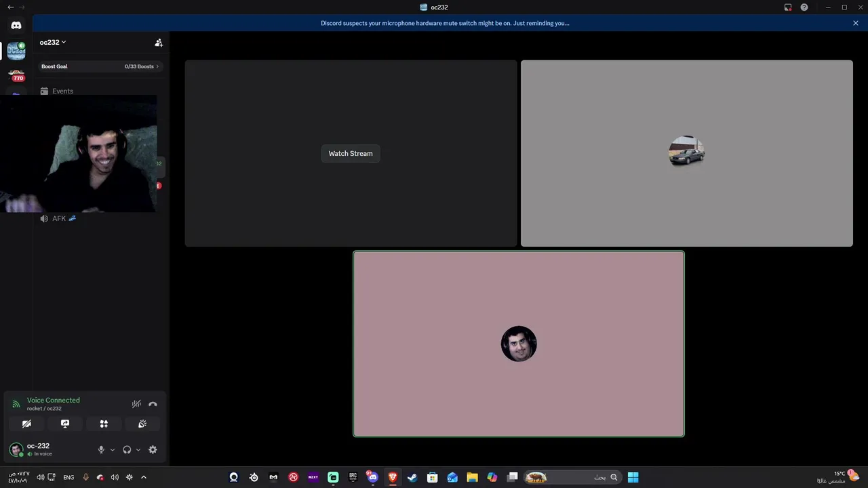868x488 pixels.
Task: Select the server icon showing the 770 badge
Action: [16, 75]
